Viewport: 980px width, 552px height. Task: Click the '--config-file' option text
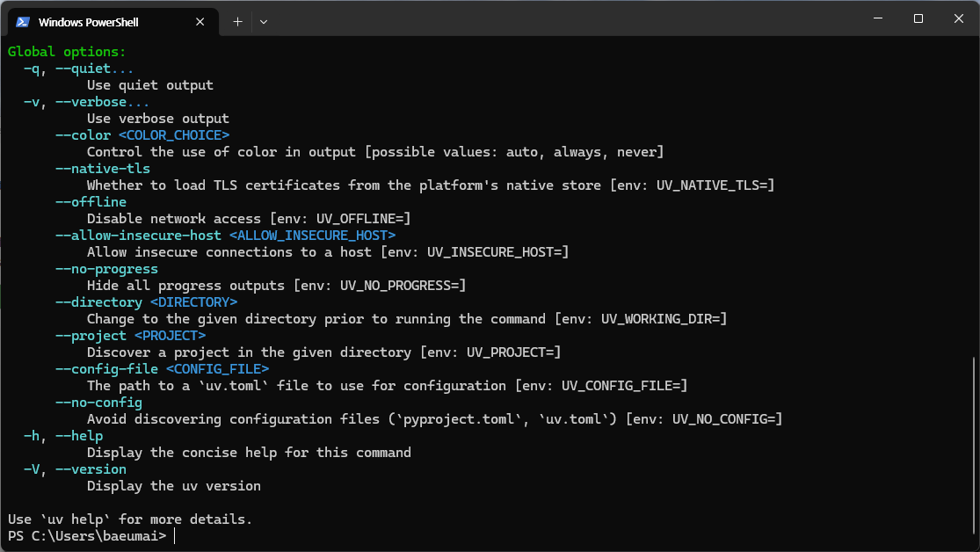pos(106,369)
